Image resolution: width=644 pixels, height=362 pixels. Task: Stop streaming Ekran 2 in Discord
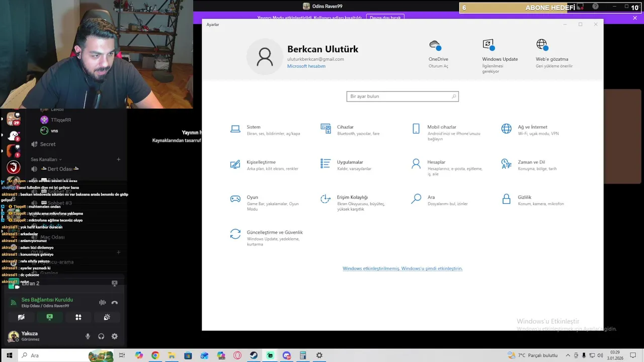[x=115, y=283]
